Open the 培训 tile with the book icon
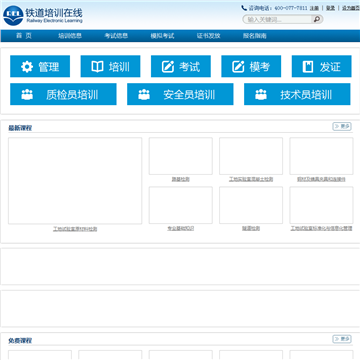Viewport: 360px width, 360px height. (x=110, y=66)
